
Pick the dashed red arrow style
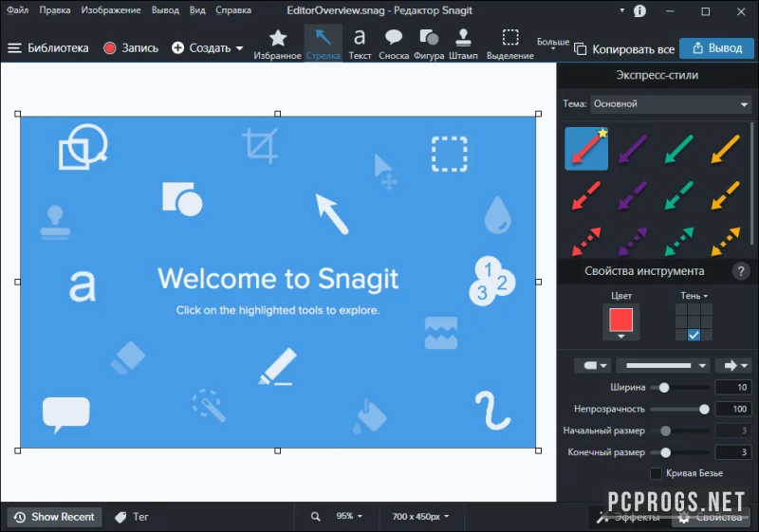pyautogui.click(x=586, y=195)
